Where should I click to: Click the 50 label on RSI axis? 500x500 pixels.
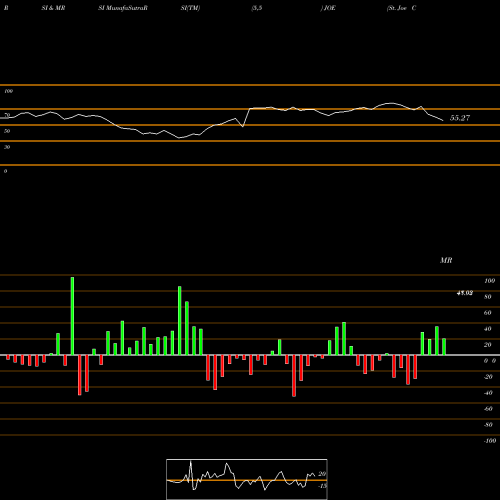[x=7, y=131]
